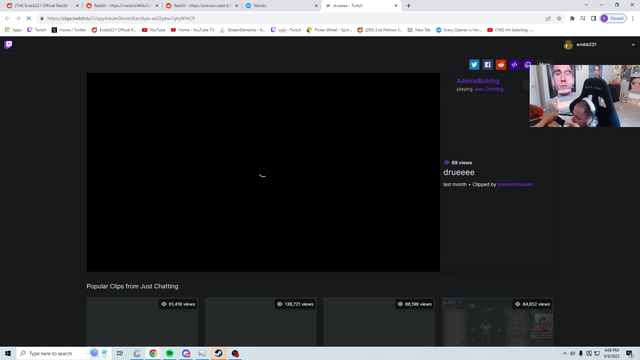
Task: Stop loading the page
Action: 29,18
